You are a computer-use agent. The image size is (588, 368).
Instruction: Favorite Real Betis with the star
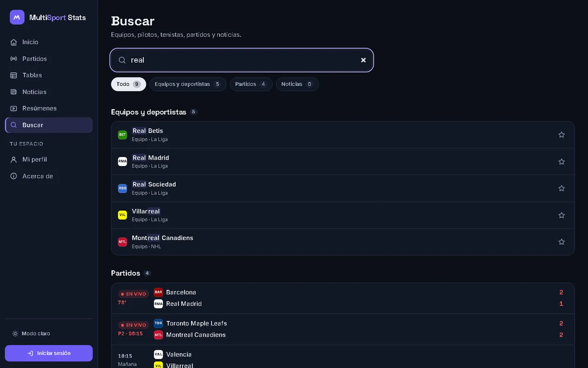click(561, 135)
